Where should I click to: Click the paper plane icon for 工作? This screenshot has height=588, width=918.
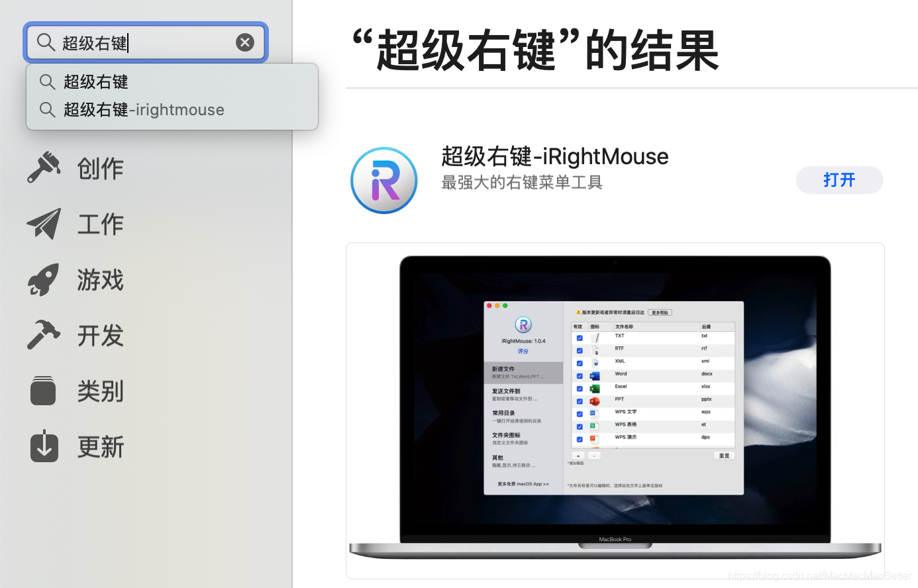44,224
